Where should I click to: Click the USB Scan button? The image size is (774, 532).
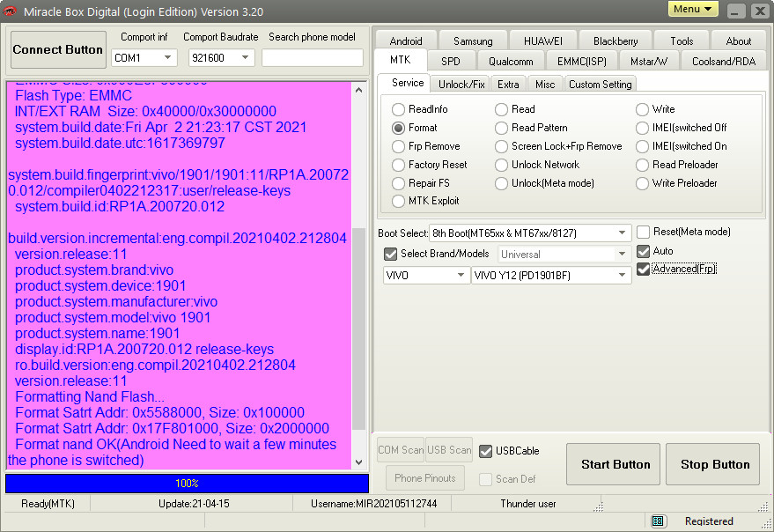pos(449,450)
